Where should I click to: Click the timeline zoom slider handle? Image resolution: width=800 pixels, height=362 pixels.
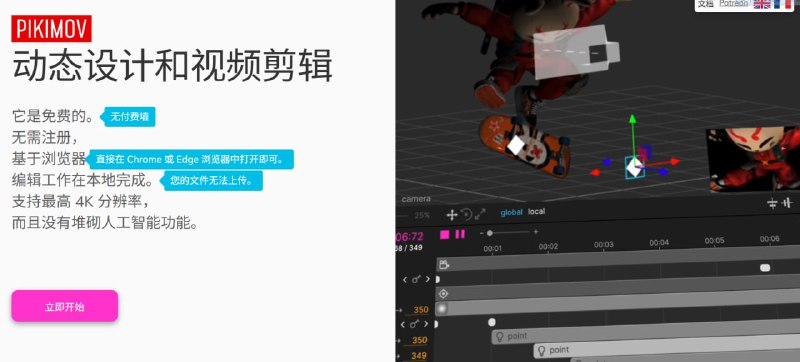(x=490, y=233)
